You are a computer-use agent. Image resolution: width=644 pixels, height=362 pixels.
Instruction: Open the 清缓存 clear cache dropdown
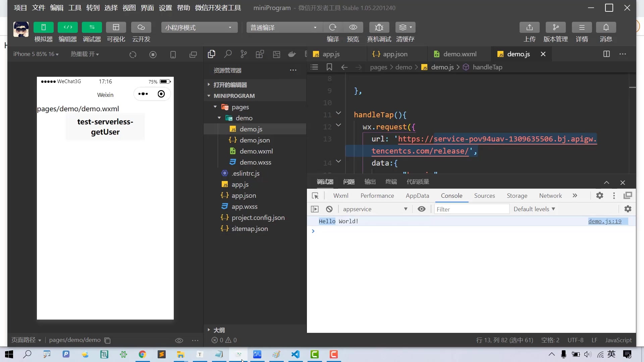[406, 27]
